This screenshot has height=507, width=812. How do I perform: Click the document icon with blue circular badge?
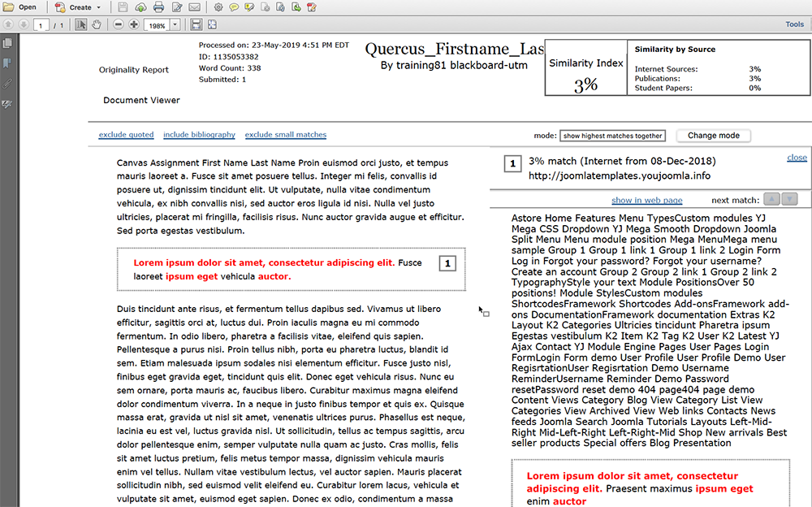click(281, 7)
